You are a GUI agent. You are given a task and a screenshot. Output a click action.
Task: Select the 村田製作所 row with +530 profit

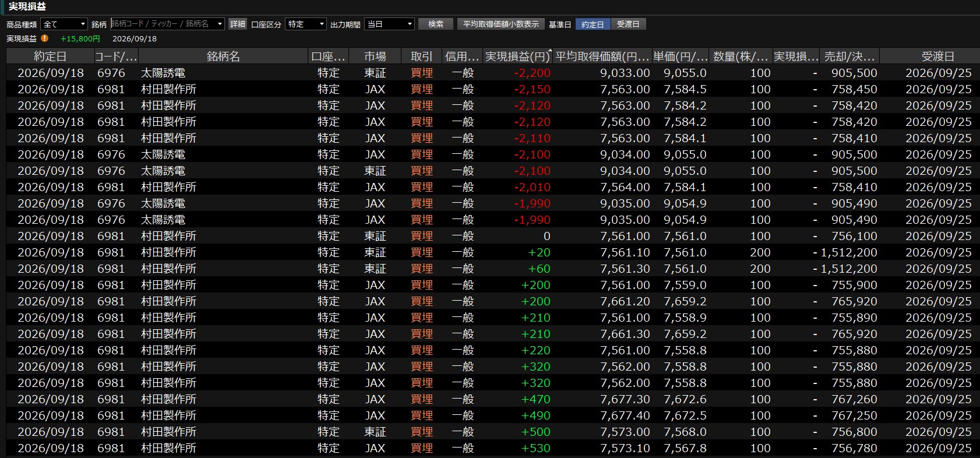(x=493, y=448)
